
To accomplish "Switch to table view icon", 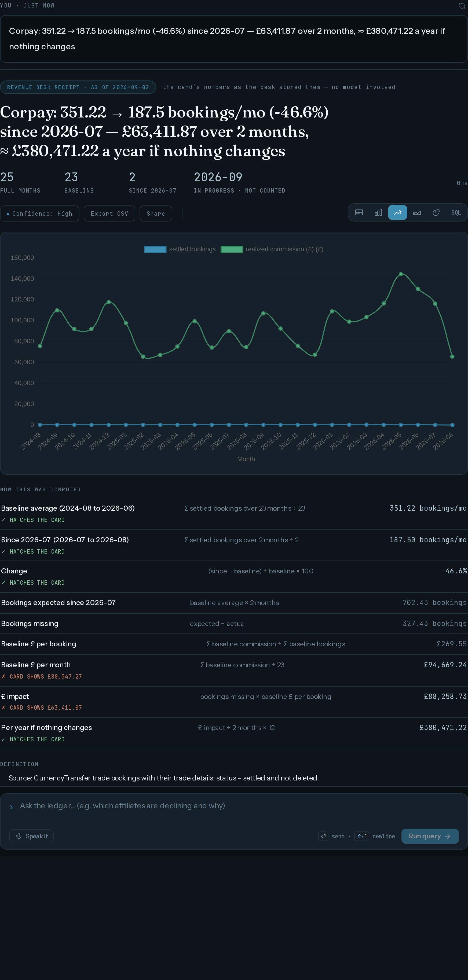I will pyautogui.click(x=359, y=213).
